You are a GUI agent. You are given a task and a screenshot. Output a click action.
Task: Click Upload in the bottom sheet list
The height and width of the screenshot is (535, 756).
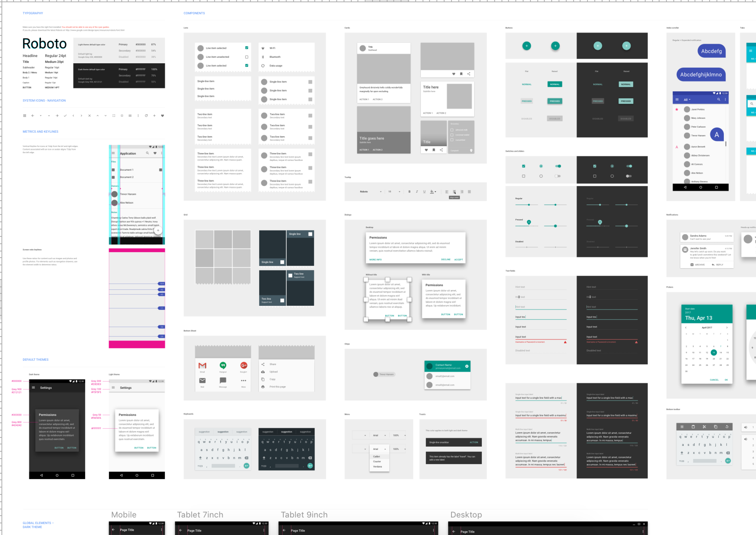coord(274,372)
